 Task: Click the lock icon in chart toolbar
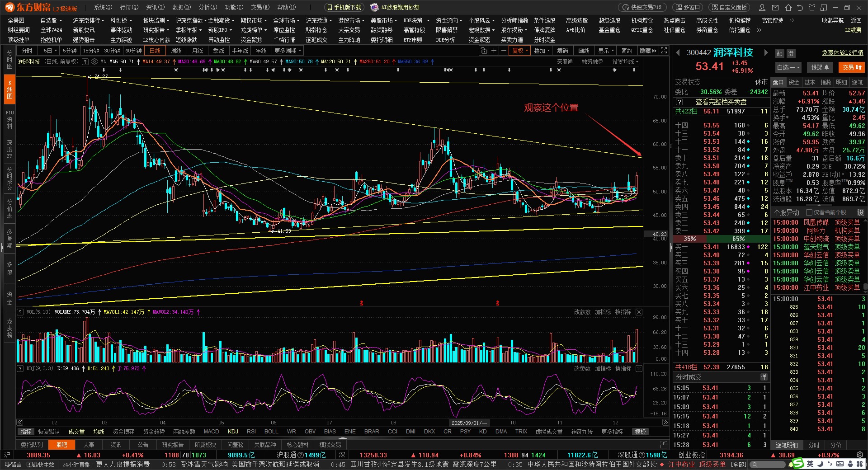[484, 51]
